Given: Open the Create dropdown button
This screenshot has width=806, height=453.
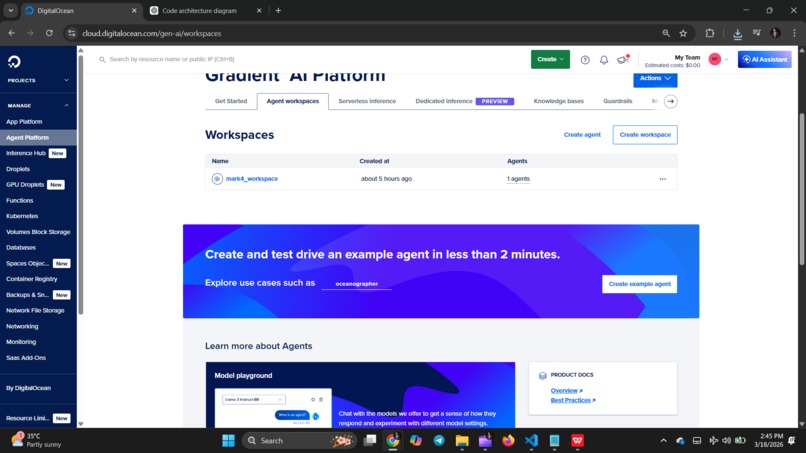Looking at the screenshot, I should tap(550, 59).
